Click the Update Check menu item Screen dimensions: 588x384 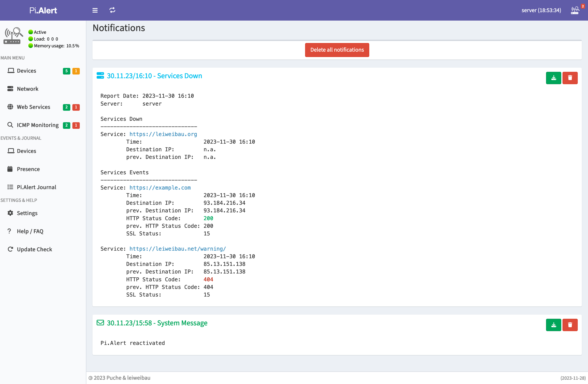point(34,249)
